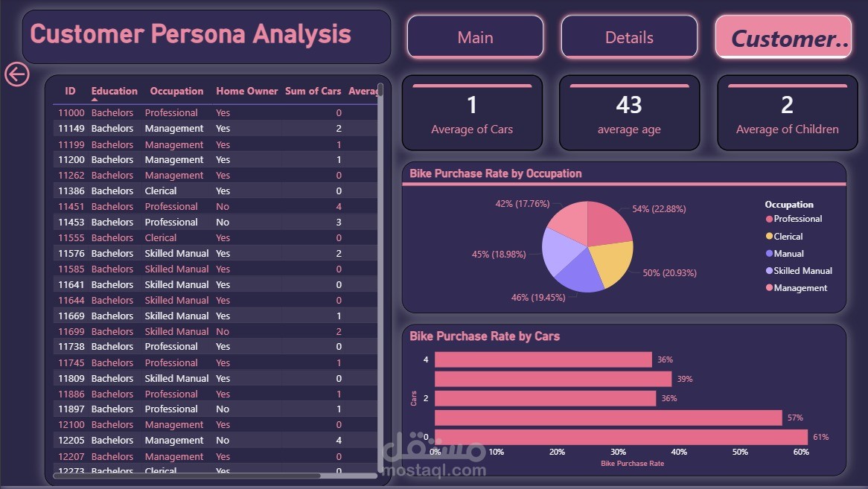Select the 45% (18.98%) pie slice
Image resolution: width=868 pixels, height=489 pixels.
pos(559,252)
